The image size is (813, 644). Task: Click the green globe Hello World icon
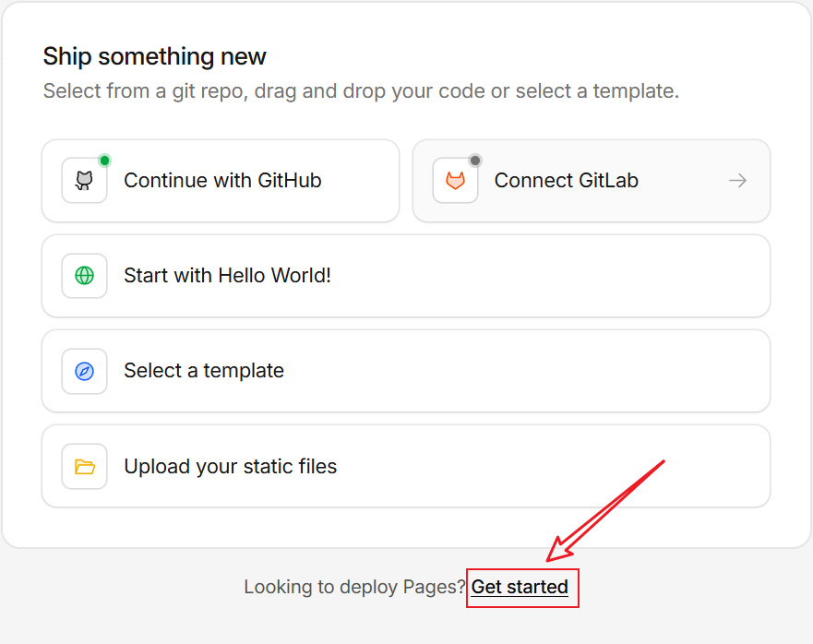[x=84, y=276]
